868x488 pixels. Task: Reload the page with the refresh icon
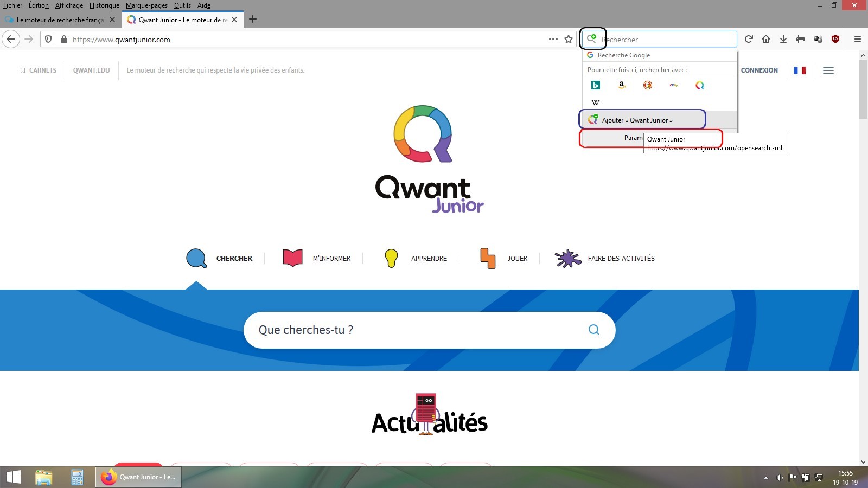[x=749, y=39]
